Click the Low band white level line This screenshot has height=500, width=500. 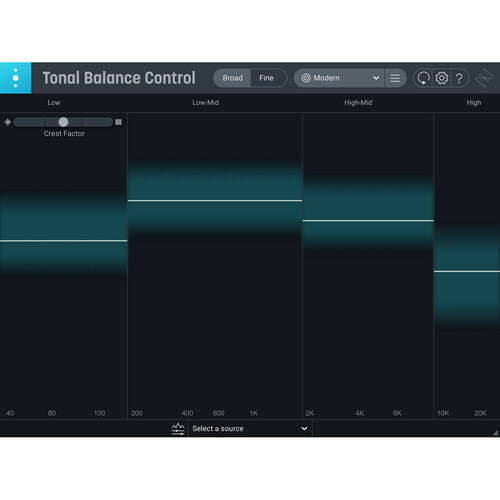click(x=63, y=241)
